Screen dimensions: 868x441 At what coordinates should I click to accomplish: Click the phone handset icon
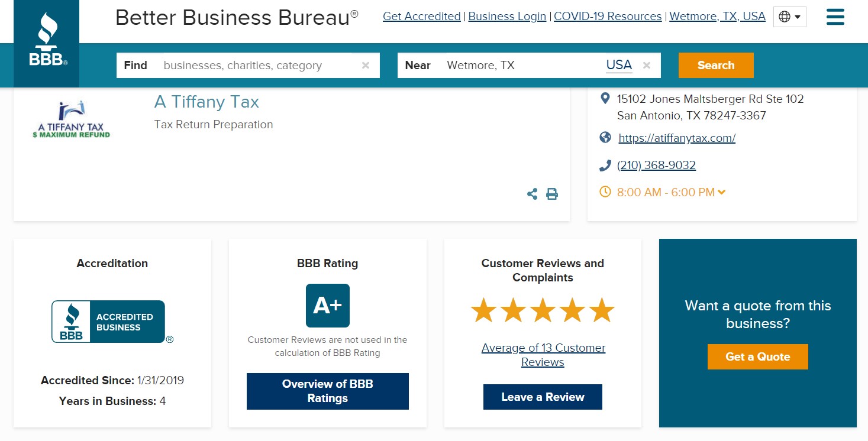click(x=605, y=166)
